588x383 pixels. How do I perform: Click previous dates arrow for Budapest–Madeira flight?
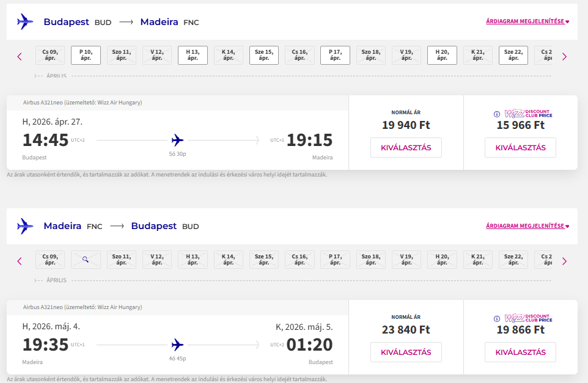[20, 57]
